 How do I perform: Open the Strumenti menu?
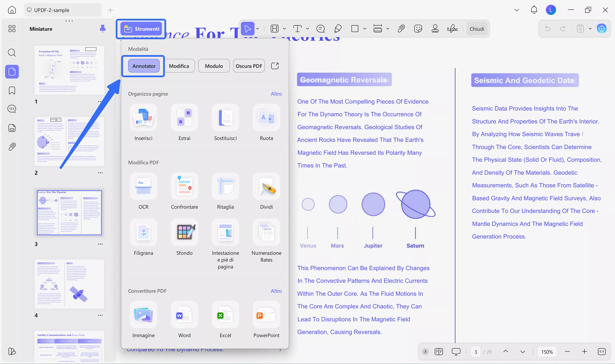[141, 29]
